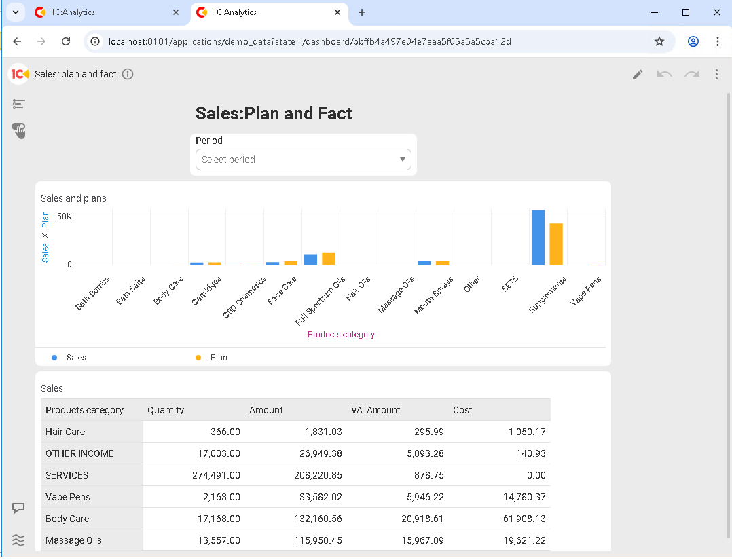
Task: Open the dashboard three-dot options menu
Action: 716,74
